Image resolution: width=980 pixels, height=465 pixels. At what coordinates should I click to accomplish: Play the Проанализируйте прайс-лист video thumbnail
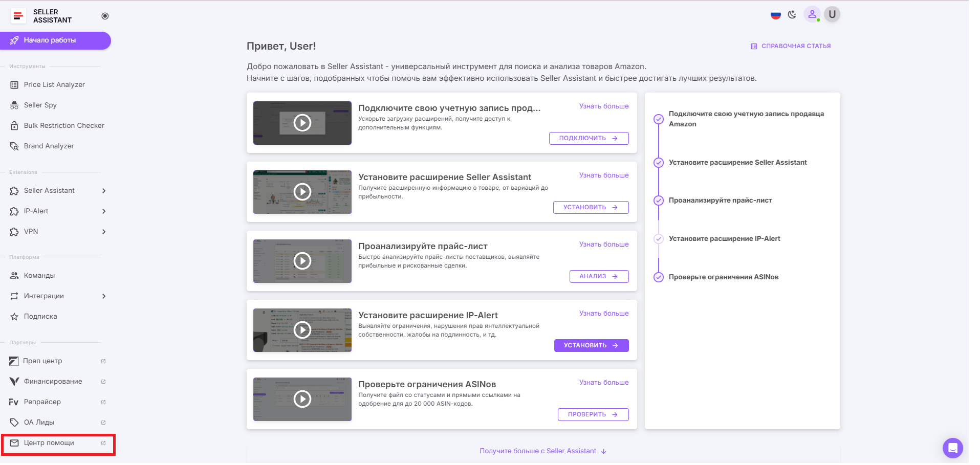[x=302, y=261]
